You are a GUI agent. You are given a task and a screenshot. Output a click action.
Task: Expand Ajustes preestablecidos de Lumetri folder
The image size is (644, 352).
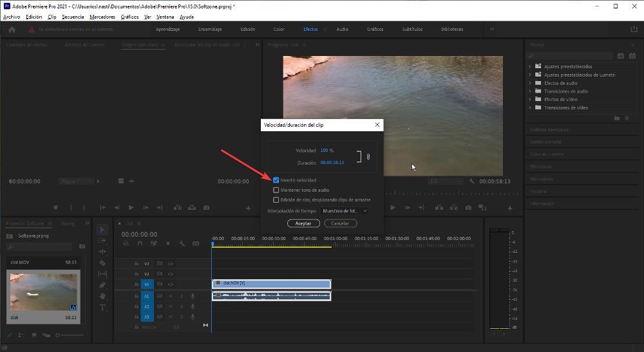tap(530, 75)
